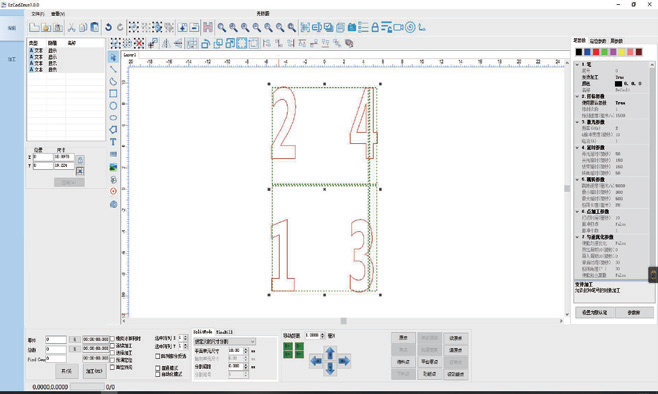Screen dimensions: 658x394
Task: Collapse section 1 pen parameters
Action: tap(577, 65)
